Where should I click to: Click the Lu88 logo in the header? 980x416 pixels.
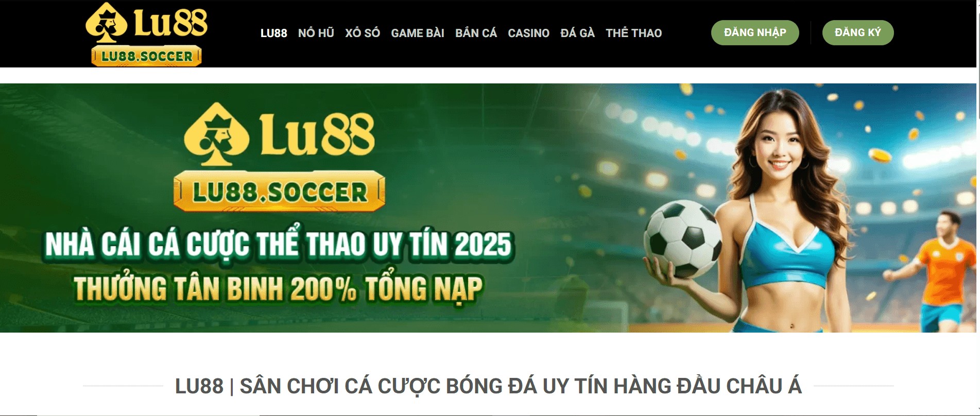point(146,34)
